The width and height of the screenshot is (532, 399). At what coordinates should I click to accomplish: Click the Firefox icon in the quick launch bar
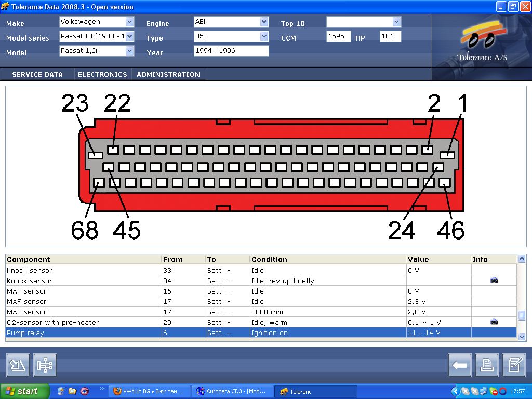85,391
